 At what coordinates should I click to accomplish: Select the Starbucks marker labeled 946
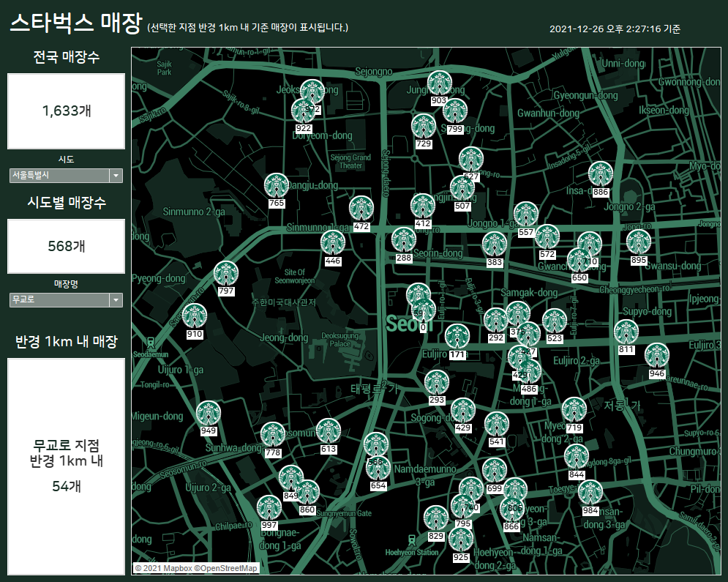[657, 356]
